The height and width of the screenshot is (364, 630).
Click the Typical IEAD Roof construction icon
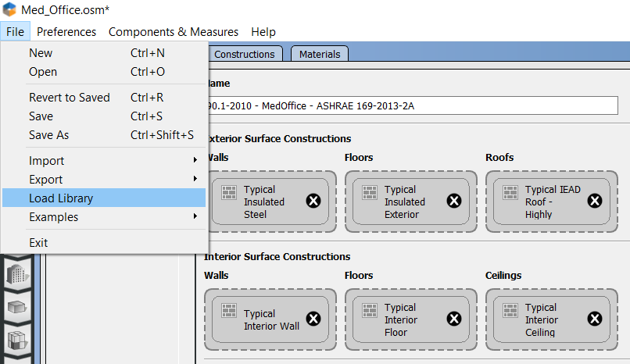tap(510, 193)
